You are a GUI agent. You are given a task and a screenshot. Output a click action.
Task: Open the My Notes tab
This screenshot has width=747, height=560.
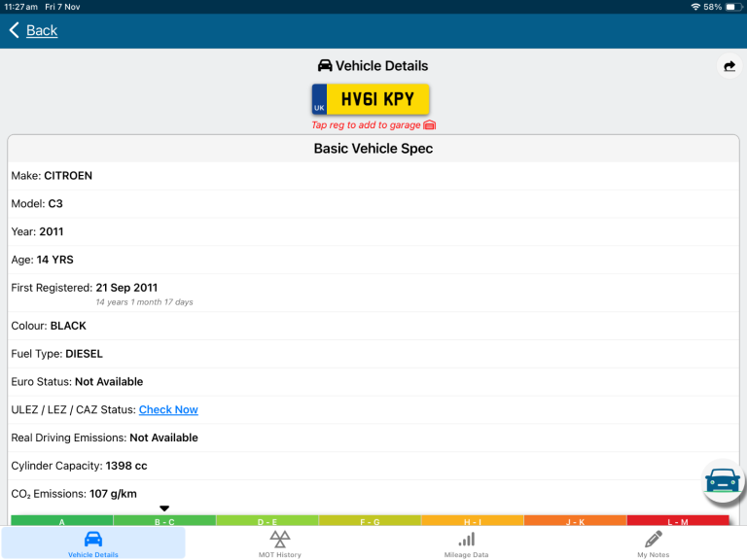coord(654,543)
